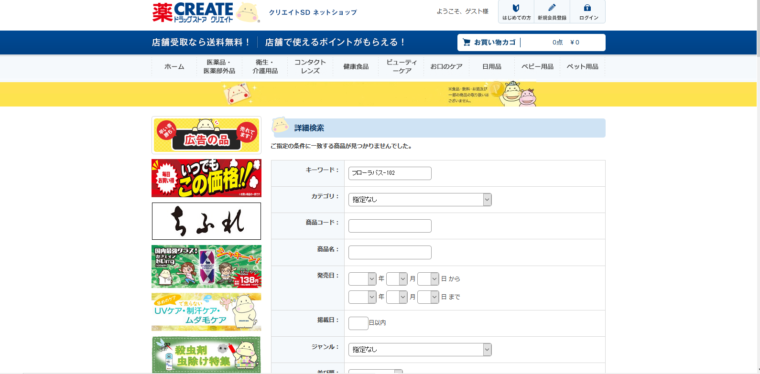Click the 広告の品 banner
This screenshot has height=374, width=760.
pyautogui.click(x=206, y=135)
